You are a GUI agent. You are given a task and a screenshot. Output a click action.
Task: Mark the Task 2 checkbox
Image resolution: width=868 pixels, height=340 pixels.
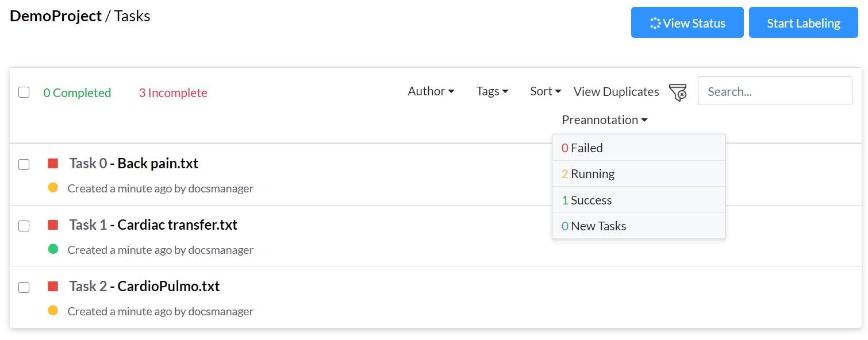[24, 287]
